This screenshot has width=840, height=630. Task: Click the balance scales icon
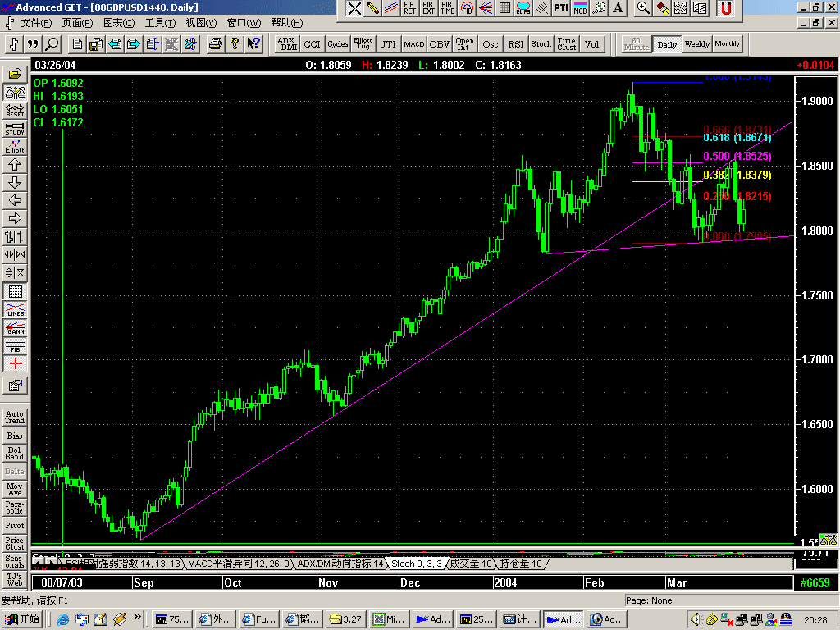[x=15, y=93]
